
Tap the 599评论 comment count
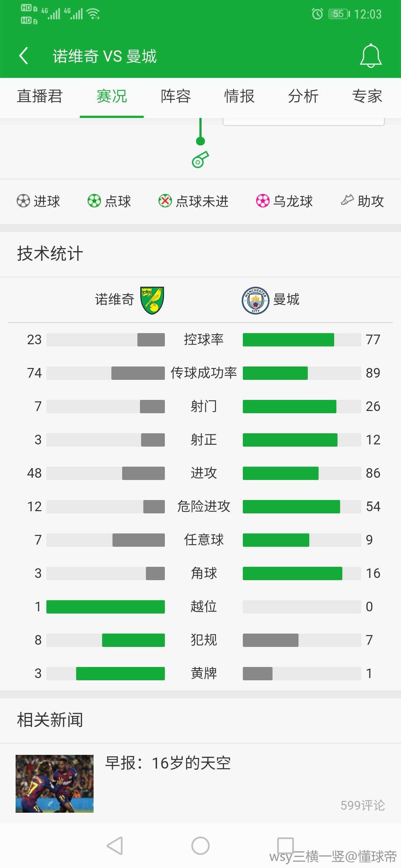coord(363,805)
